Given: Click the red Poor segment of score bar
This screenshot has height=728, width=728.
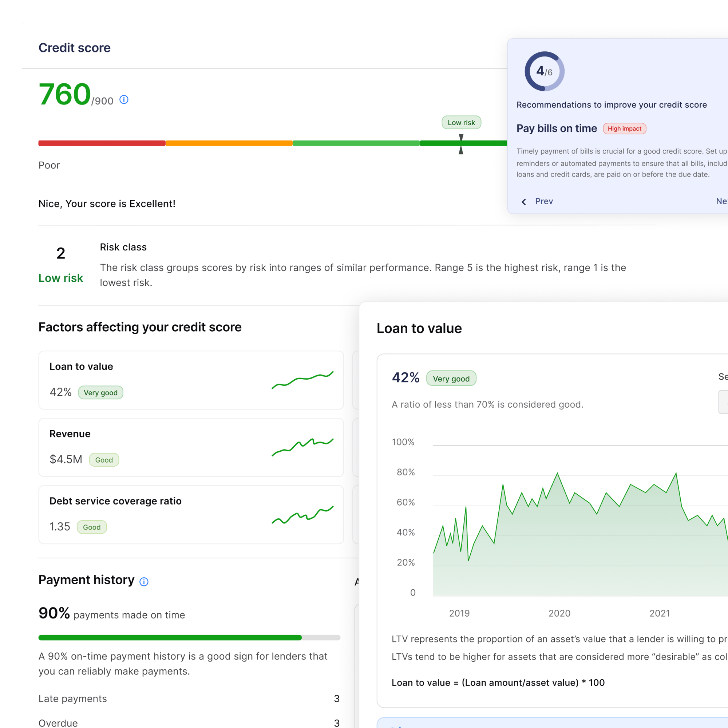Looking at the screenshot, I should [102, 143].
